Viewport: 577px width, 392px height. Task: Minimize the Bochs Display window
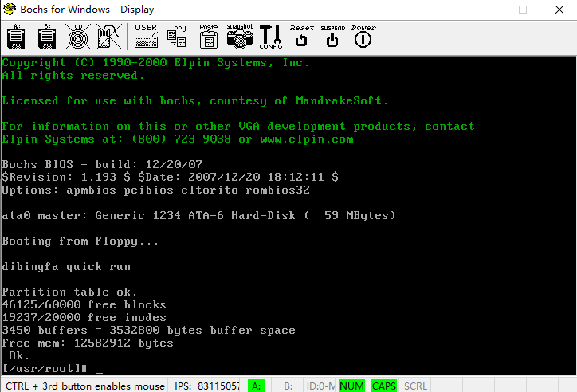pyautogui.click(x=487, y=10)
